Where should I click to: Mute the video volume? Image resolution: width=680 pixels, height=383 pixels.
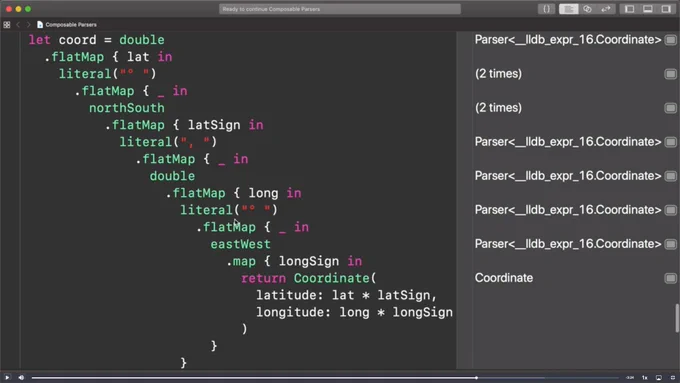tap(21, 378)
